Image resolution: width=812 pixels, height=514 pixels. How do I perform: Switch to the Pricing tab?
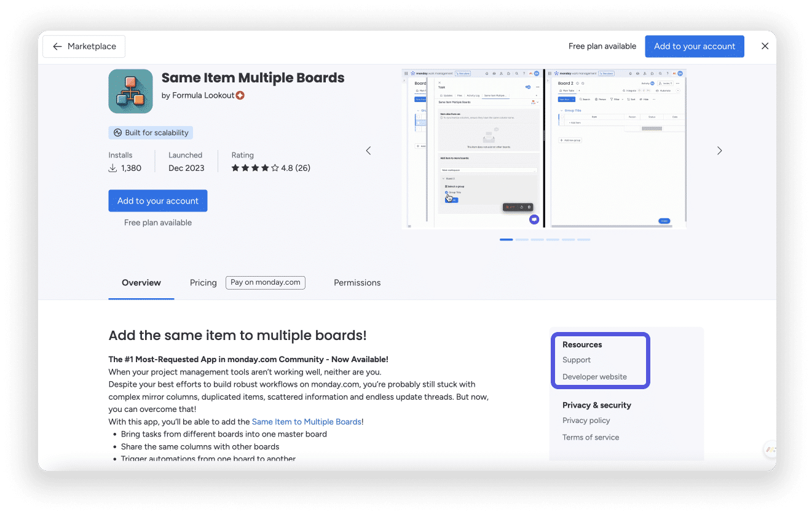[203, 283]
